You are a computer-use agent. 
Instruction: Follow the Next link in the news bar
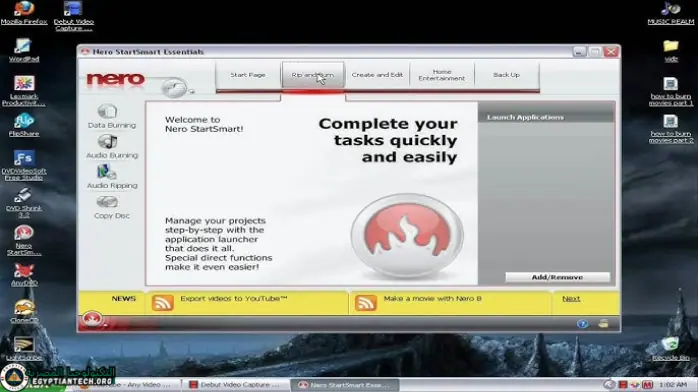[x=571, y=299]
